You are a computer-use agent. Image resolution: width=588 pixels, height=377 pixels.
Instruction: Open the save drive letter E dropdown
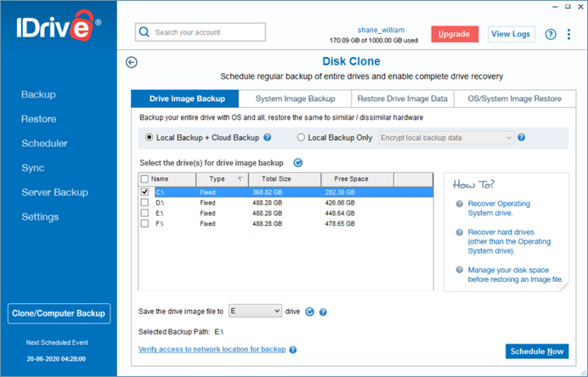(x=255, y=311)
